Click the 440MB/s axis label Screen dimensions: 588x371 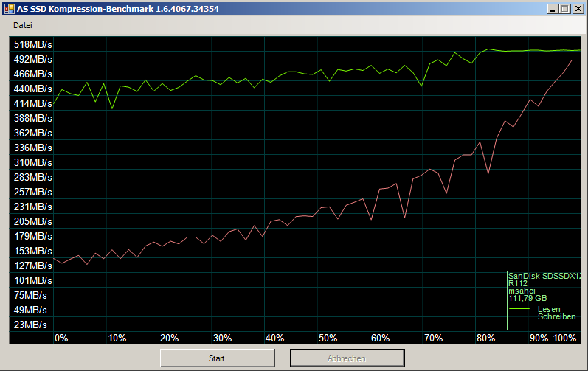(x=32, y=89)
